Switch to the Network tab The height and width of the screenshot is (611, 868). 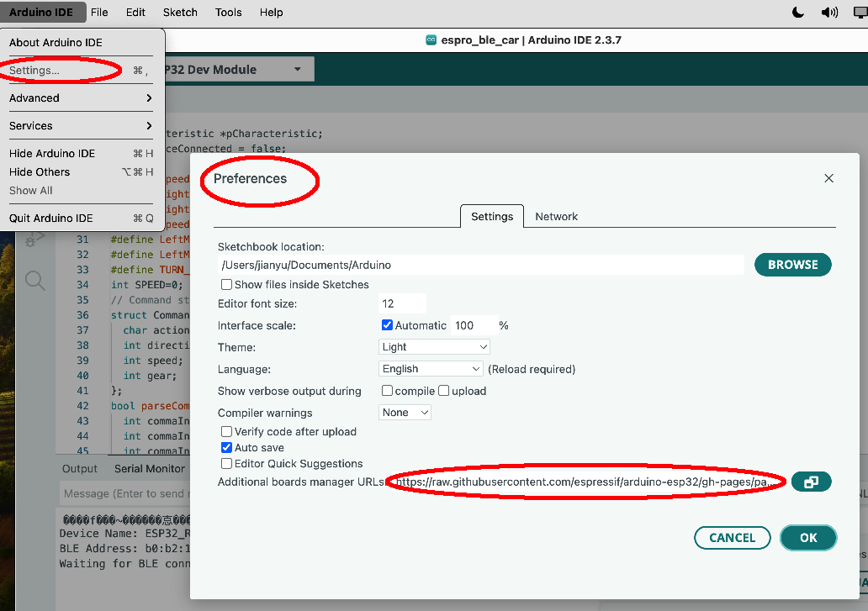coord(556,217)
